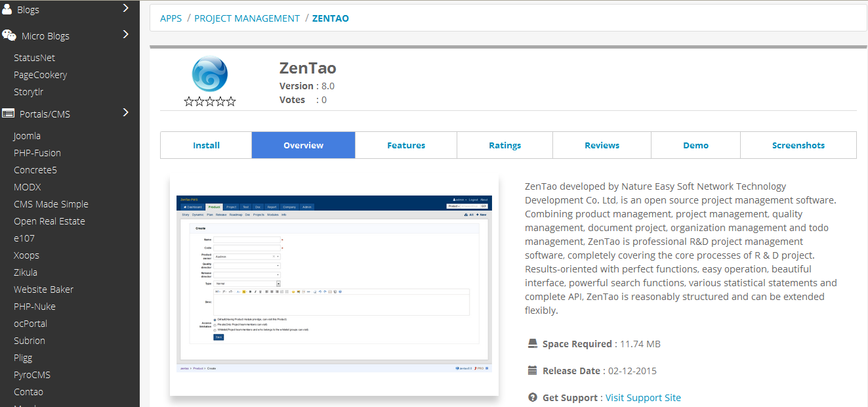The width and height of the screenshot is (868, 407).
Task: Click the Blogs user icon in sidebar
Action: pos(7,9)
